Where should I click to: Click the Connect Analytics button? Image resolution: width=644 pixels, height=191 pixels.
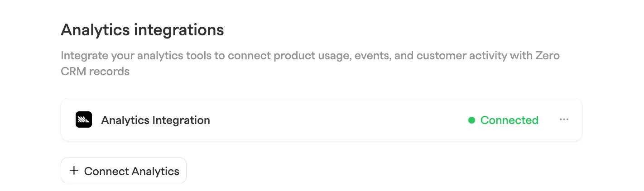point(124,171)
